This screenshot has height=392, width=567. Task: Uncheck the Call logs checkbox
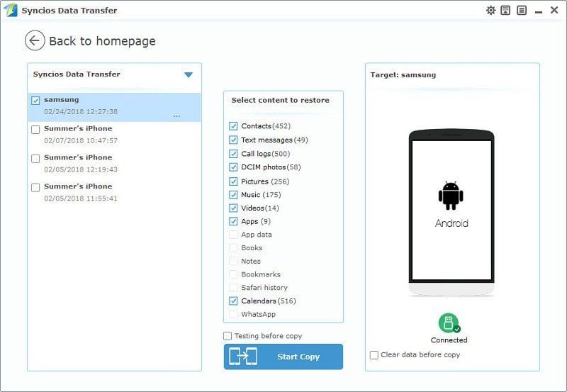pos(233,154)
